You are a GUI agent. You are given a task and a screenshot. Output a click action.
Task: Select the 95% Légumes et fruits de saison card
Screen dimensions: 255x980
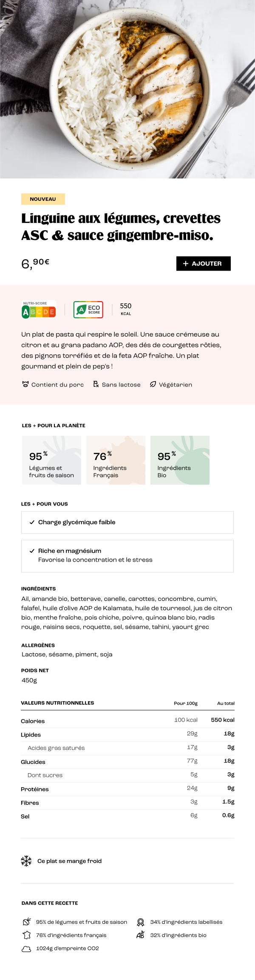[51, 460]
